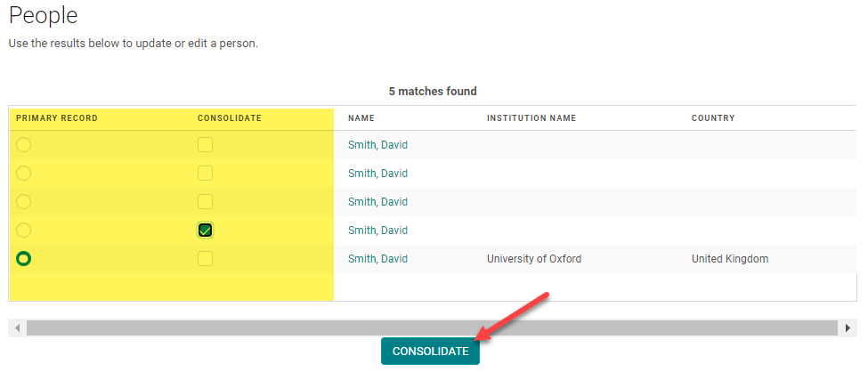Click the horizontal scrollbar track
This screenshot has width=868, height=372.
tap(432, 328)
